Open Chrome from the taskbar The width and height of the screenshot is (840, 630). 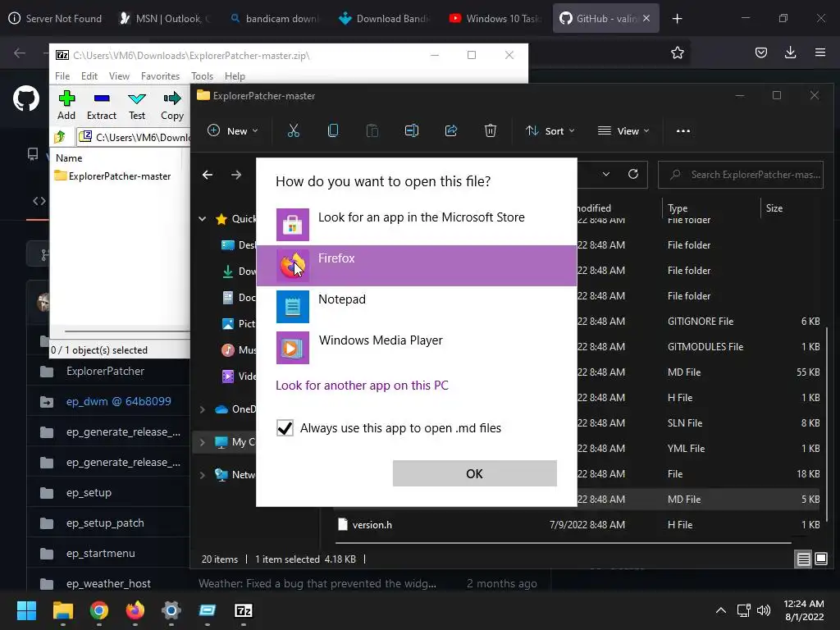coord(98,610)
